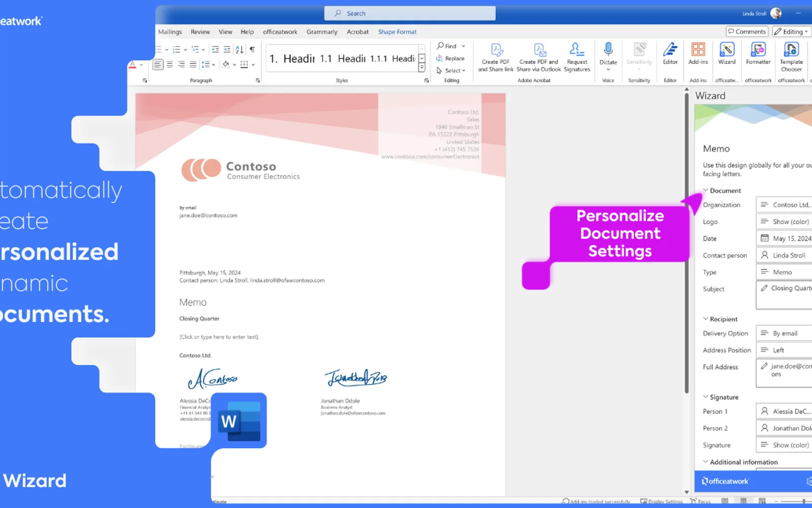This screenshot has height=508, width=812.
Task: Open Styles pane dialog launcher
Action: [426, 81]
